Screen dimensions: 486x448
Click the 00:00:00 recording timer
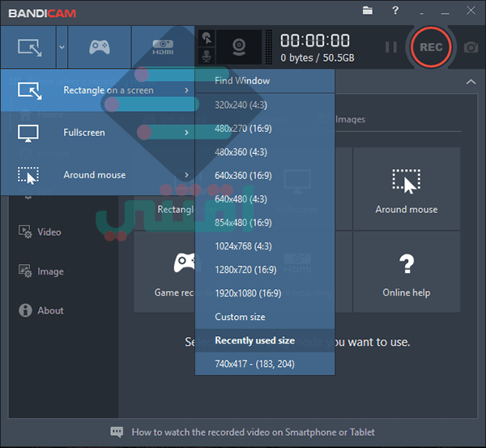pyautogui.click(x=315, y=41)
